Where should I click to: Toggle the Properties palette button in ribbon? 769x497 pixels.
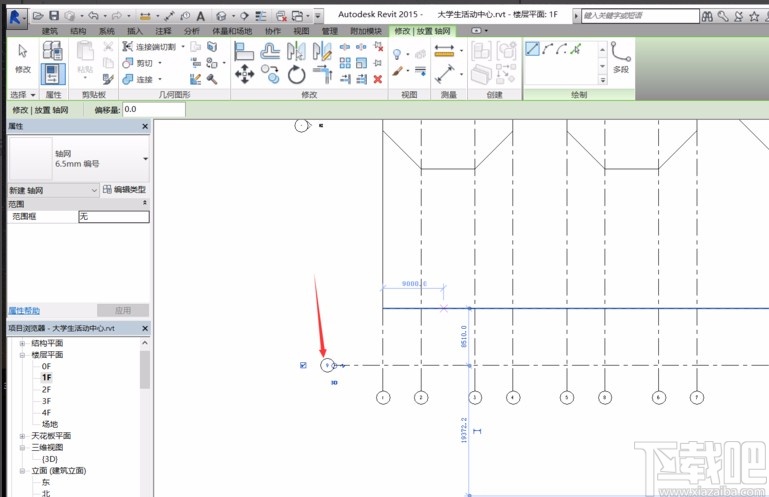[x=52, y=74]
